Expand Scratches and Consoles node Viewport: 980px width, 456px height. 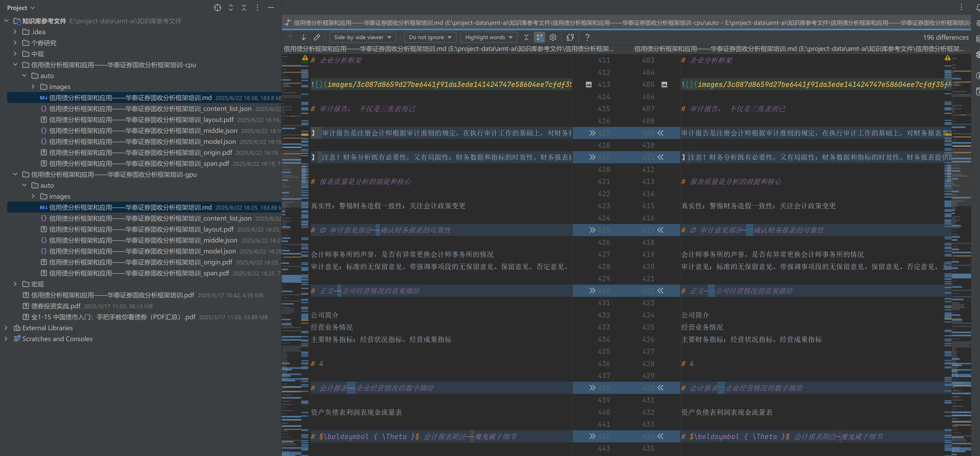click(x=6, y=339)
